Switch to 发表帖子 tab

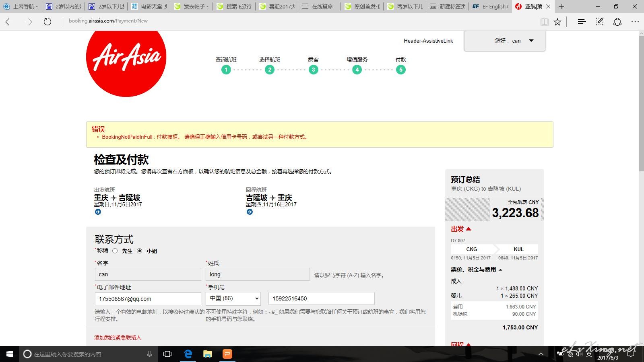[191, 6]
